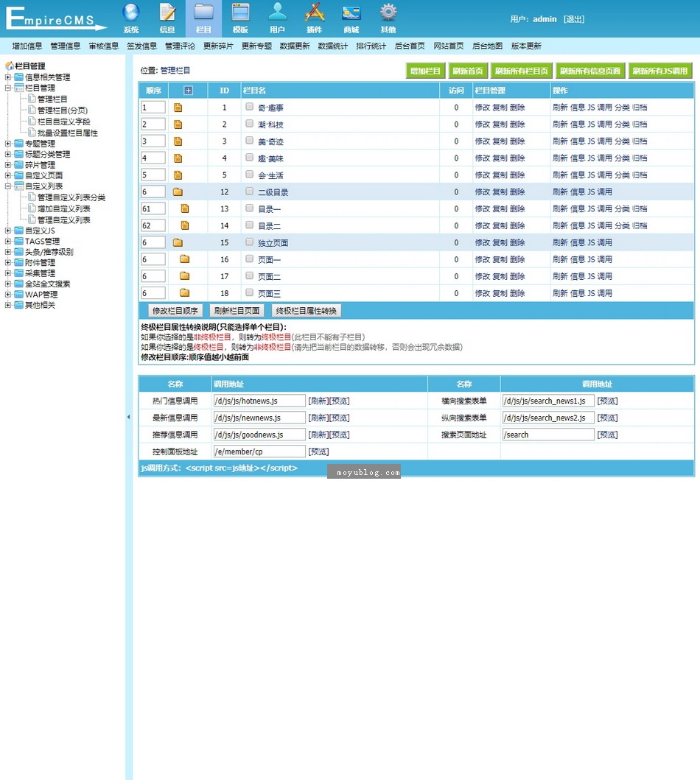Expand the 专题管理 tree node
Viewport: 700px width, 780px height.
pyautogui.click(x=8, y=144)
